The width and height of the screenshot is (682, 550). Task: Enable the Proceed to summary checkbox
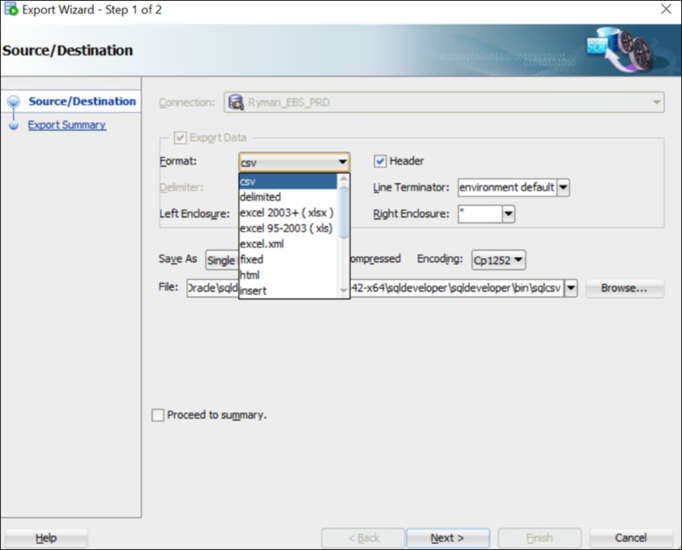tap(158, 415)
